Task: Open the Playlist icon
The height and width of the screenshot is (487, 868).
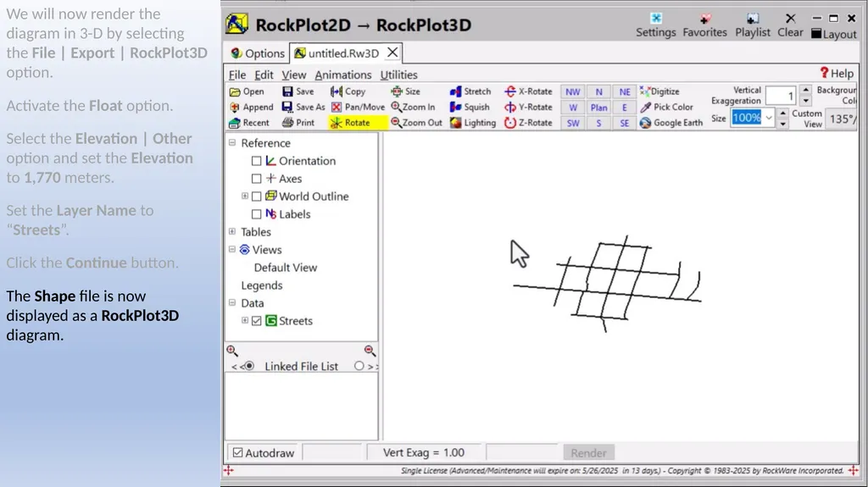Action: [x=753, y=25]
